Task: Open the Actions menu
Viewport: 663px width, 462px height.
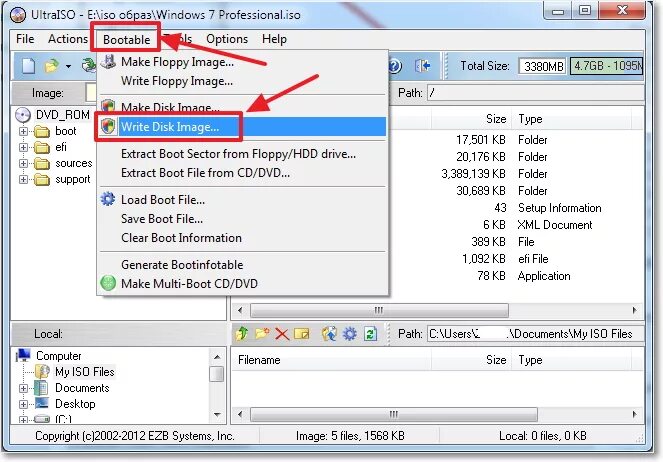Action: pos(68,39)
